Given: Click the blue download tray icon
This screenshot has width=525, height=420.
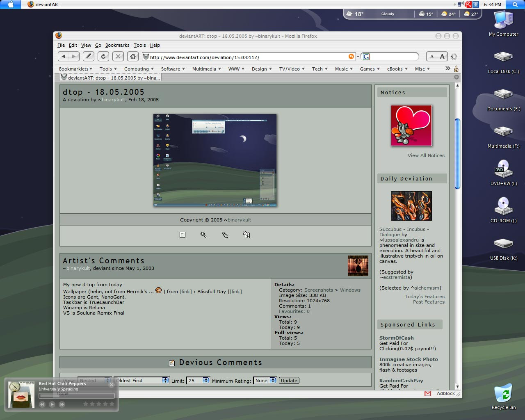Looking at the screenshot, I should pyautogui.click(x=476, y=5).
